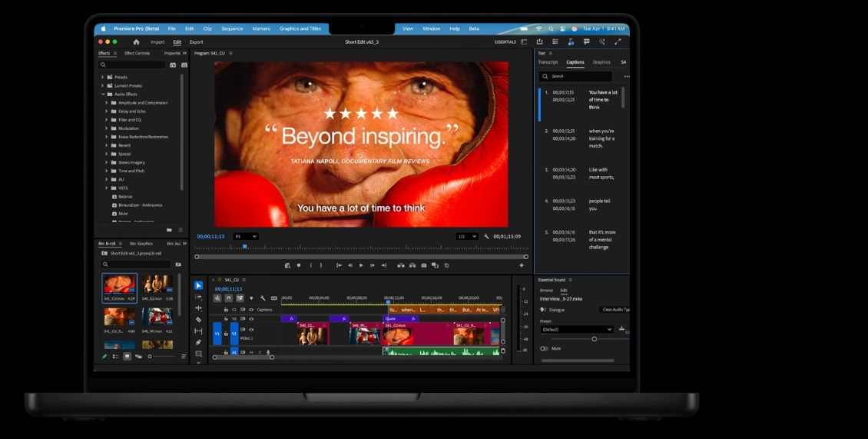Click the Home icon in header

pyautogui.click(x=136, y=42)
